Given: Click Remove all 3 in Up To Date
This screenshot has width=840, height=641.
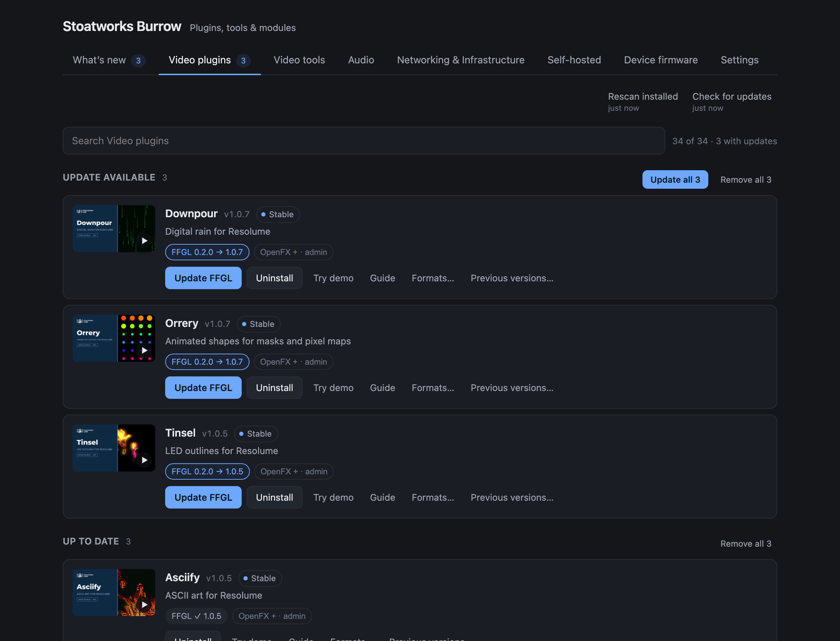Looking at the screenshot, I should point(746,544).
